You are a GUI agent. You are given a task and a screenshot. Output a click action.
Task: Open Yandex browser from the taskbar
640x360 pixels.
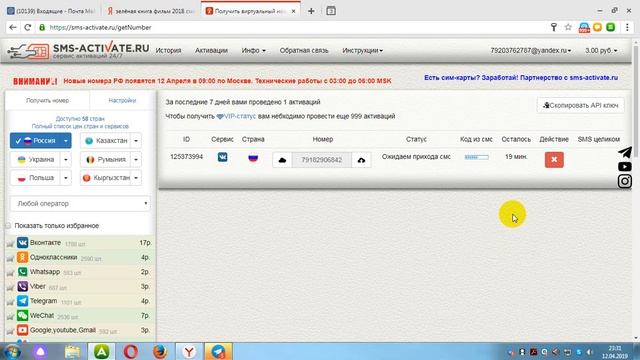click(x=189, y=351)
